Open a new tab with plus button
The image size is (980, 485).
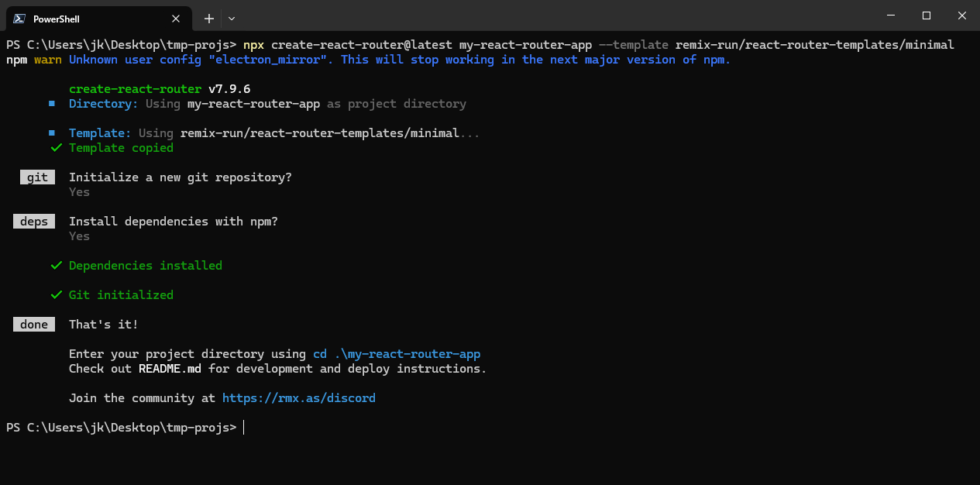coord(208,19)
